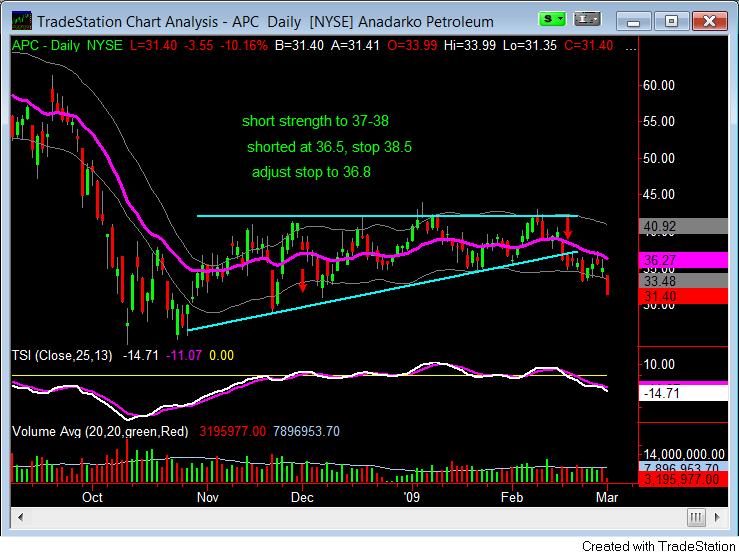This screenshot has width=739, height=554.
Task: Click the 'TSI (Close,25,13)' indicator label
Action: pos(62,356)
